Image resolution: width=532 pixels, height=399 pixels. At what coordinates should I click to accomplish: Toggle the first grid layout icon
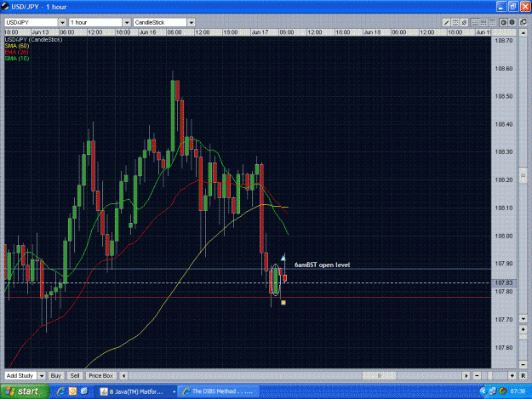[475, 23]
